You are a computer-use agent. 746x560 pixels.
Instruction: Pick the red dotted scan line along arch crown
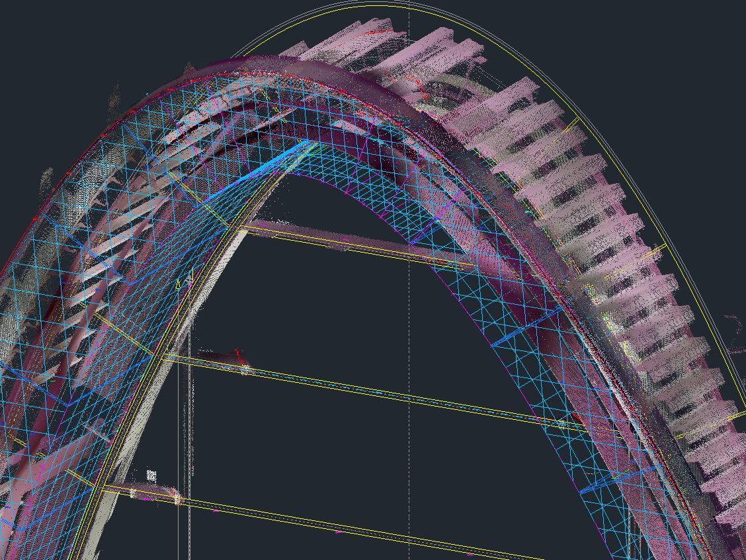[x=278, y=74]
